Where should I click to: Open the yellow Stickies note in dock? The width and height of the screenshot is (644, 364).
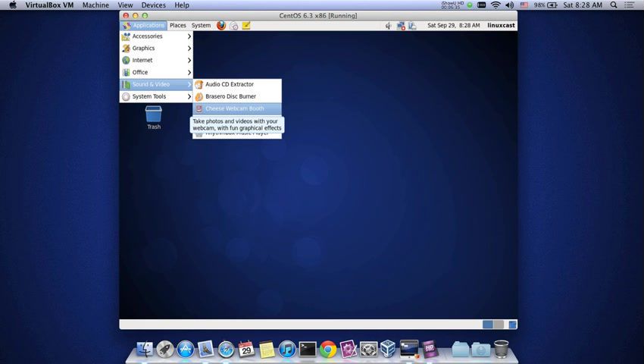pos(267,349)
